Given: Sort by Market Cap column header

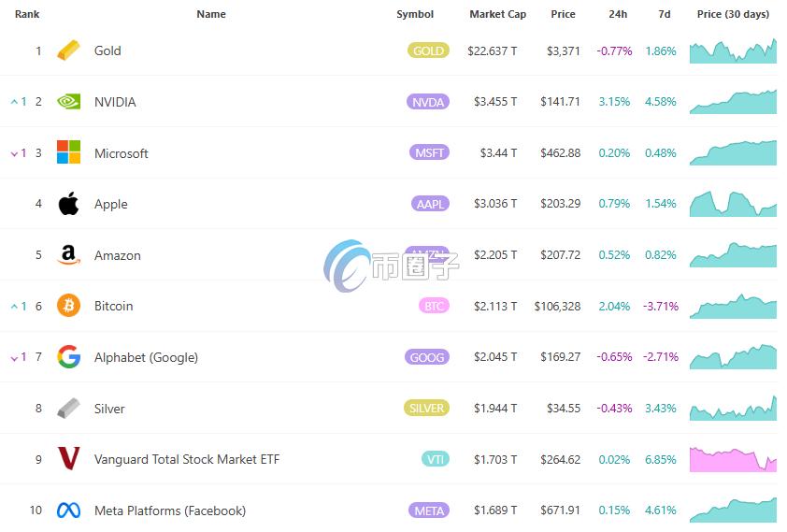Looking at the screenshot, I should [497, 14].
